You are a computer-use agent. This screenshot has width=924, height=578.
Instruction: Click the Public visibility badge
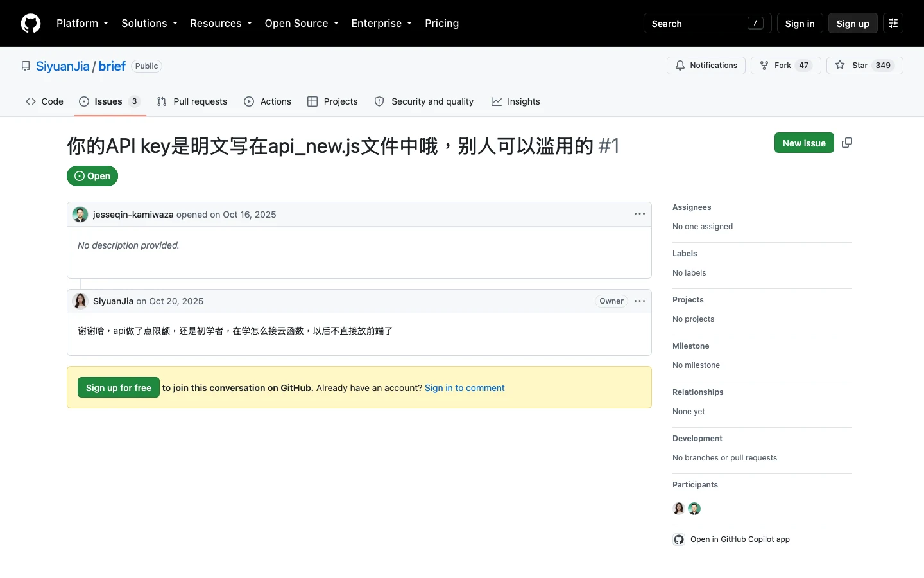point(146,66)
